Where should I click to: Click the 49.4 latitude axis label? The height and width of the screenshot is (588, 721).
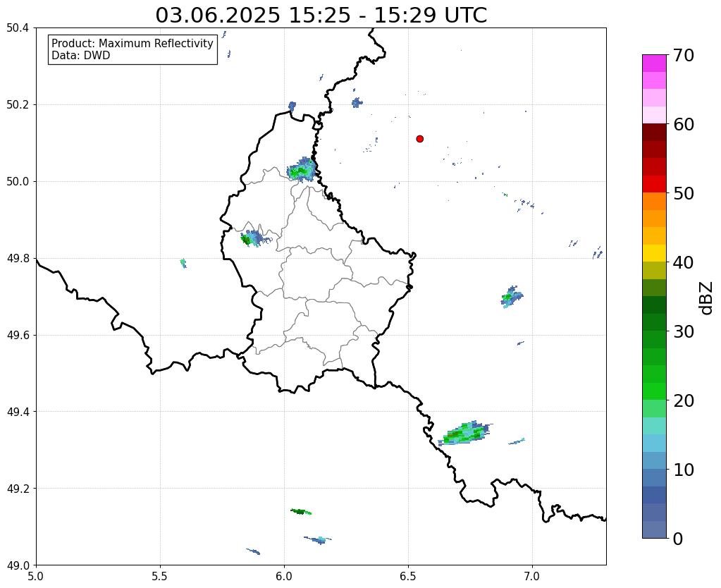[x=18, y=411]
